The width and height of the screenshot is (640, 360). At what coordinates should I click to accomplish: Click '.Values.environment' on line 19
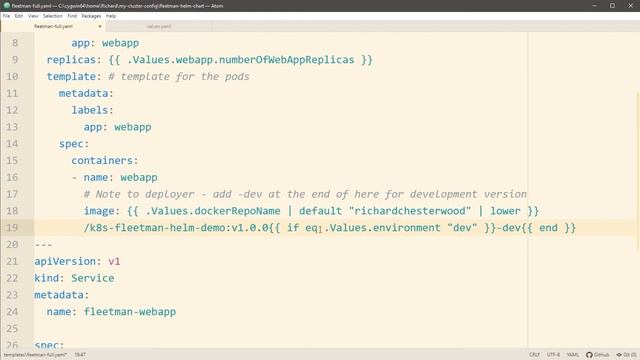[x=382, y=228]
